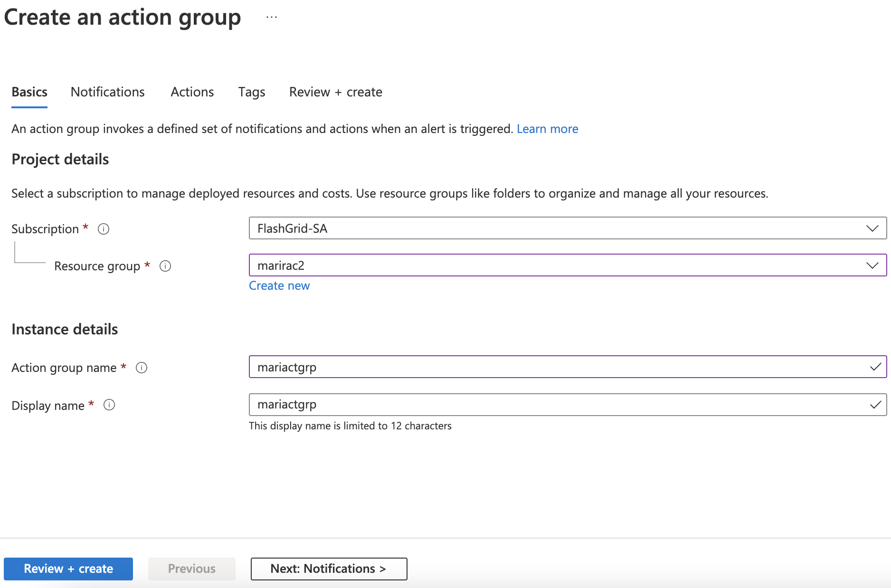Screen dimensions: 891x588
Task: Open the Tags tab
Action: tap(252, 92)
